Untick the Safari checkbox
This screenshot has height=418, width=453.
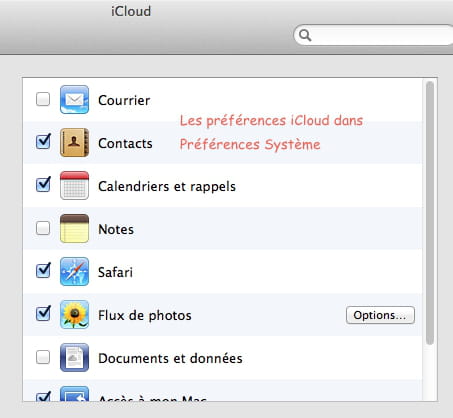tap(43, 270)
